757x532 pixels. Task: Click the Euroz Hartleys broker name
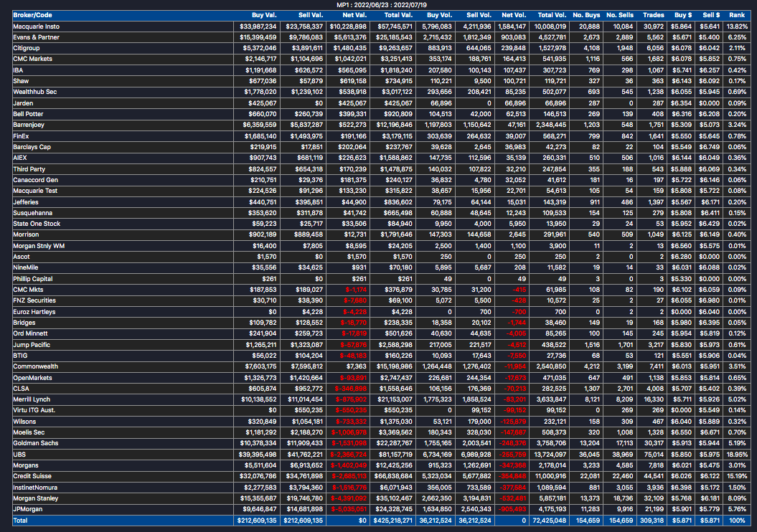tap(34, 312)
